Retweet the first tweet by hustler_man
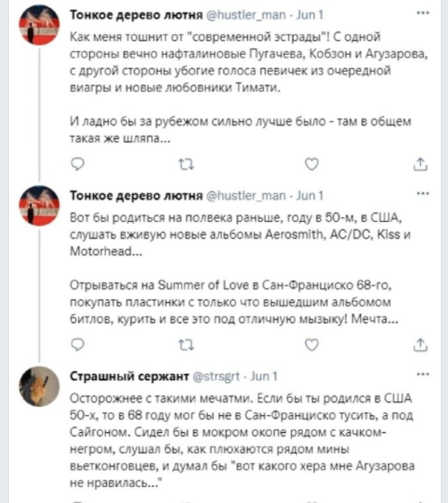The image size is (448, 503). (x=186, y=164)
